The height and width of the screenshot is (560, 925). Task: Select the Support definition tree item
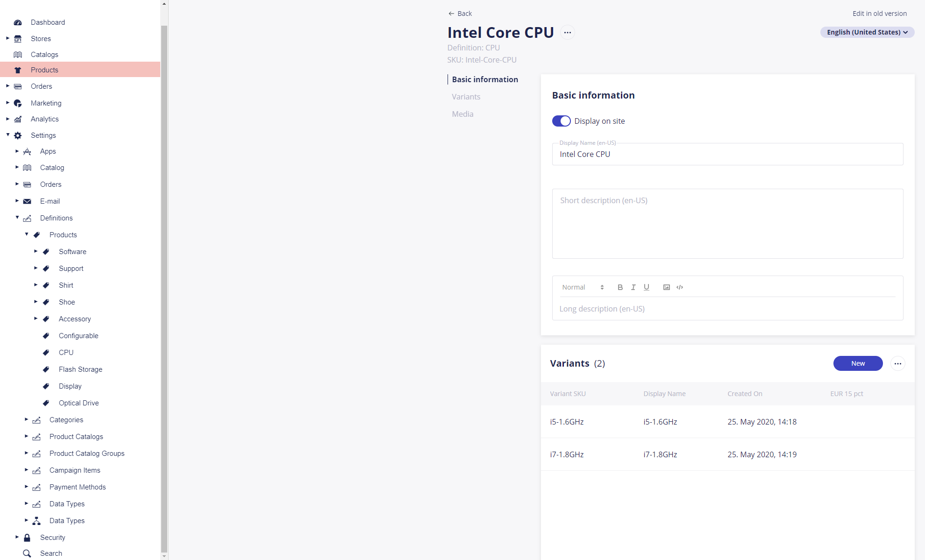point(71,269)
